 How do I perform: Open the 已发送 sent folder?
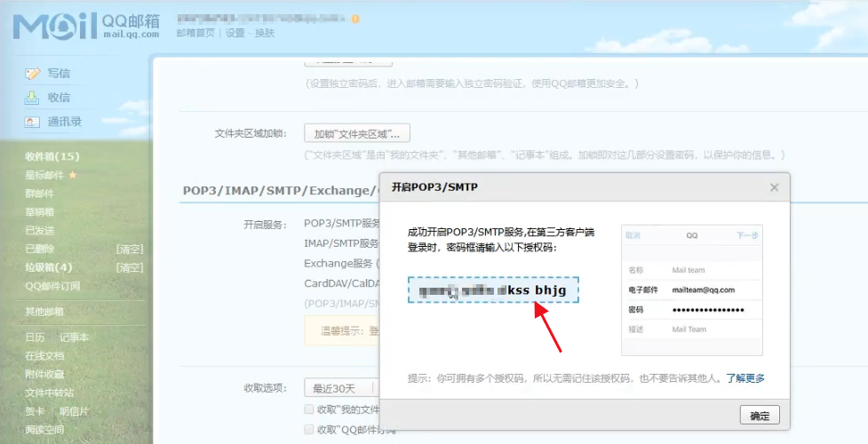point(39,230)
